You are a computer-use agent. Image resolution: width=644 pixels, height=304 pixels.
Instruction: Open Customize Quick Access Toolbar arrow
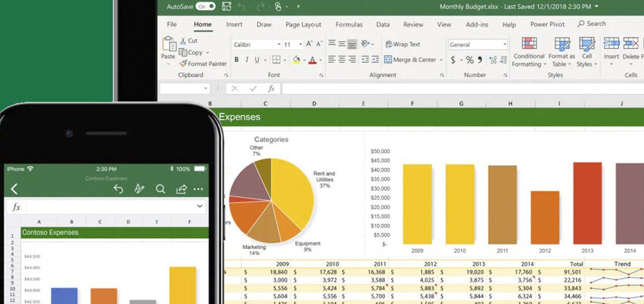pos(298,7)
